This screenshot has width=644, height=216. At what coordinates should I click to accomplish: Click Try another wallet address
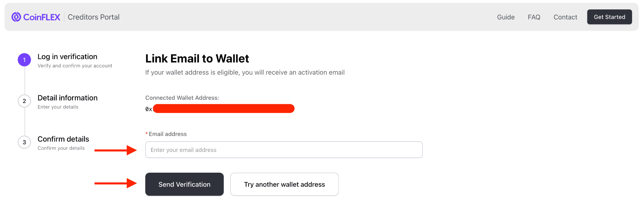coord(284,184)
